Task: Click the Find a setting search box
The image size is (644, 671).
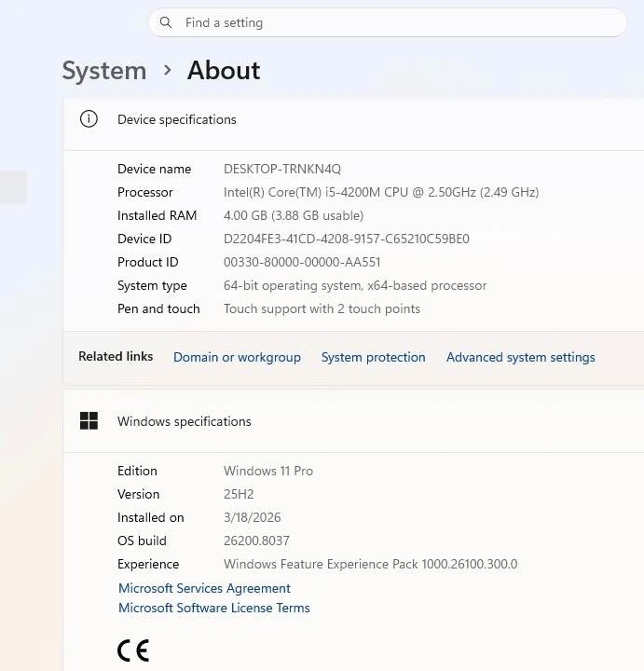Action: [x=388, y=22]
